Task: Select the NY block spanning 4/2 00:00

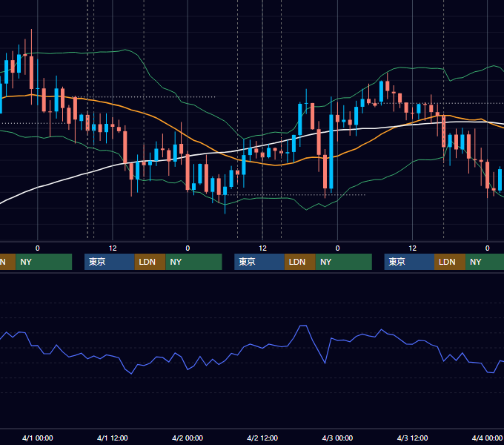Action: pyautogui.click(x=194, y=262)
